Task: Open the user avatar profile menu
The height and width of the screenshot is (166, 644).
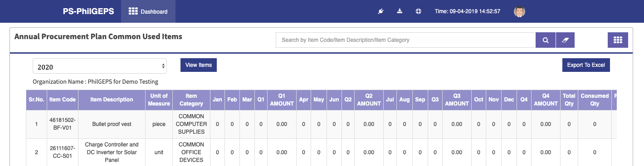Action: (519, 11)
